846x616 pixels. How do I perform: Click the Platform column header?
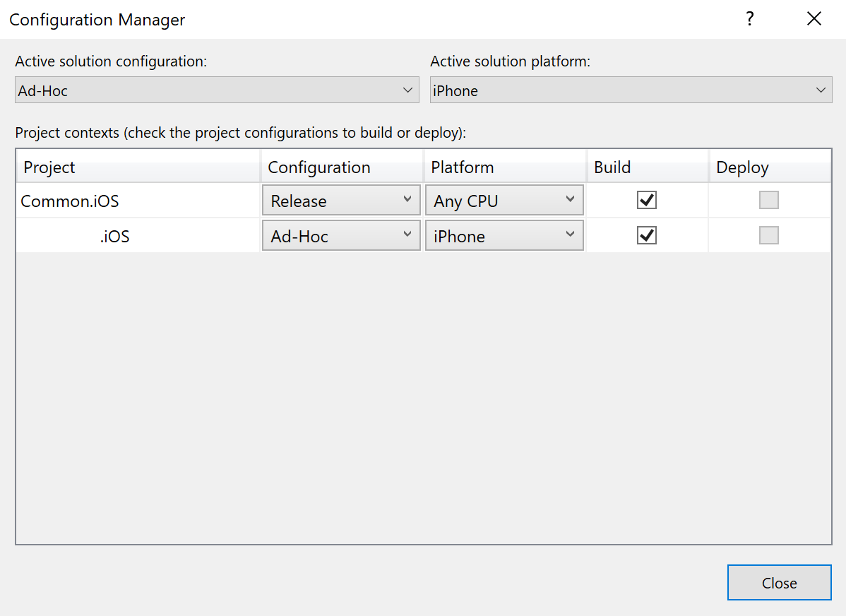(505, 167)
